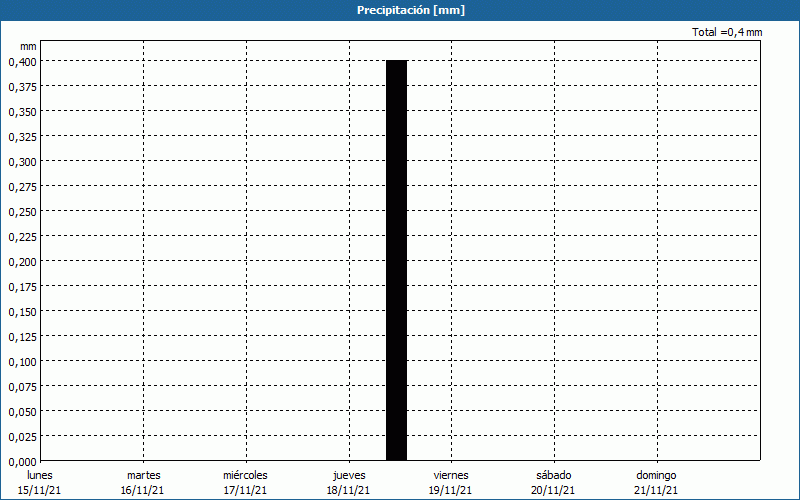
Task: Select the 'sábado' day label
Action: [x=554, y=475]
